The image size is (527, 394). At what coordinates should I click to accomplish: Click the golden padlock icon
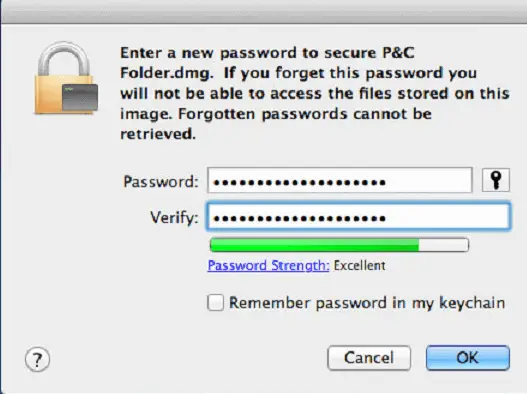pos(66,78)
